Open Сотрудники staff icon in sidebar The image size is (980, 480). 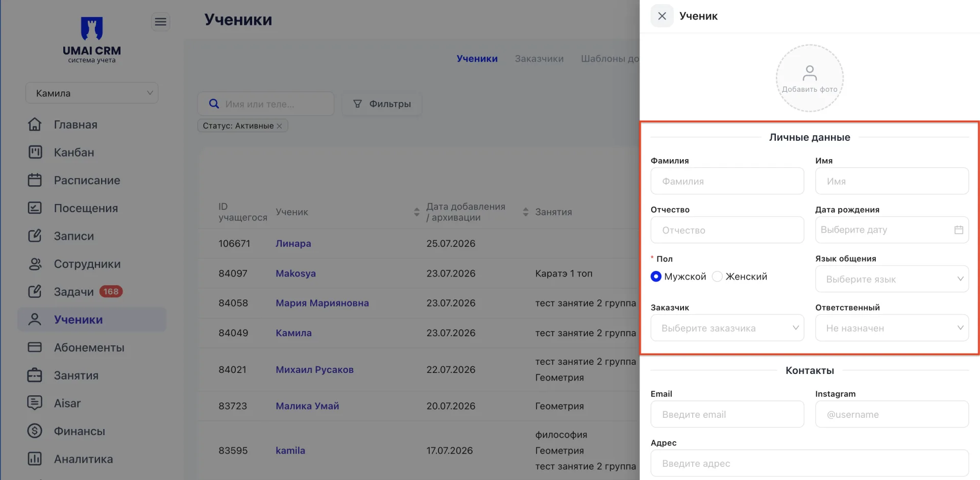(x=35, y=264)
